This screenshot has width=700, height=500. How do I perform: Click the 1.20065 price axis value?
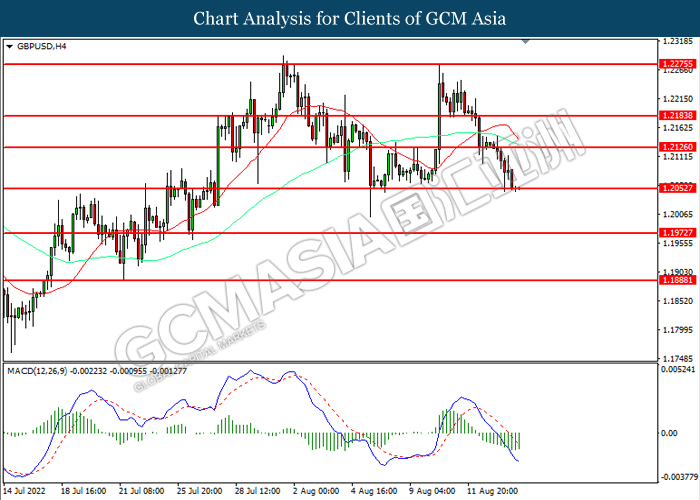(x=678, y=215)
